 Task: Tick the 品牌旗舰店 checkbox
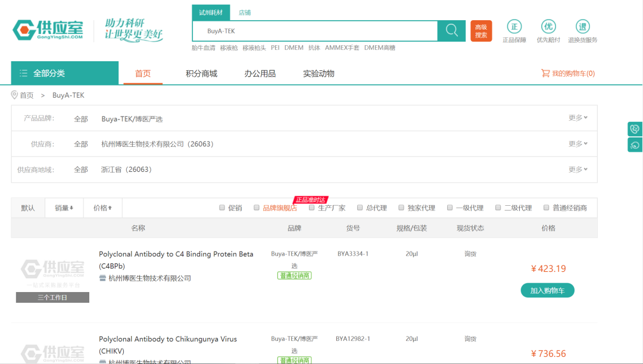click(x=256, y=208)
